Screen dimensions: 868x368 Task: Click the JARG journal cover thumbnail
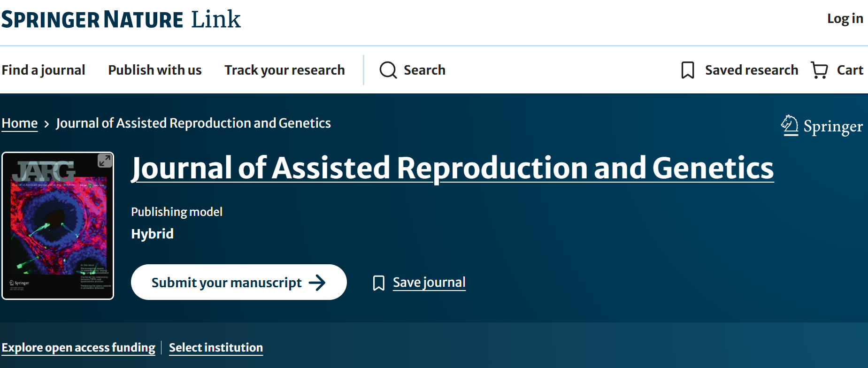58,226
